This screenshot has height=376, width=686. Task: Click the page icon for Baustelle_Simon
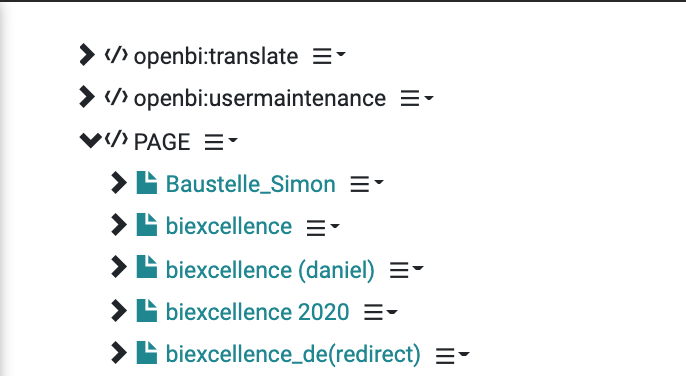click(147, 183)
